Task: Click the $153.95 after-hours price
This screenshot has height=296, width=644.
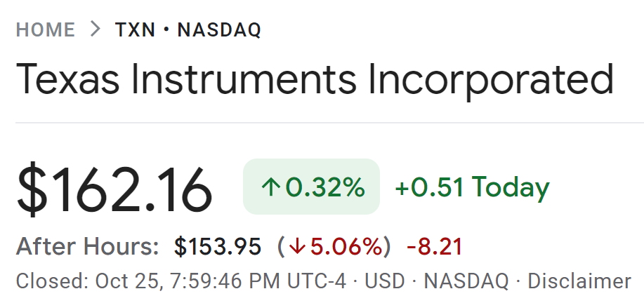Action: coord(218,247)
